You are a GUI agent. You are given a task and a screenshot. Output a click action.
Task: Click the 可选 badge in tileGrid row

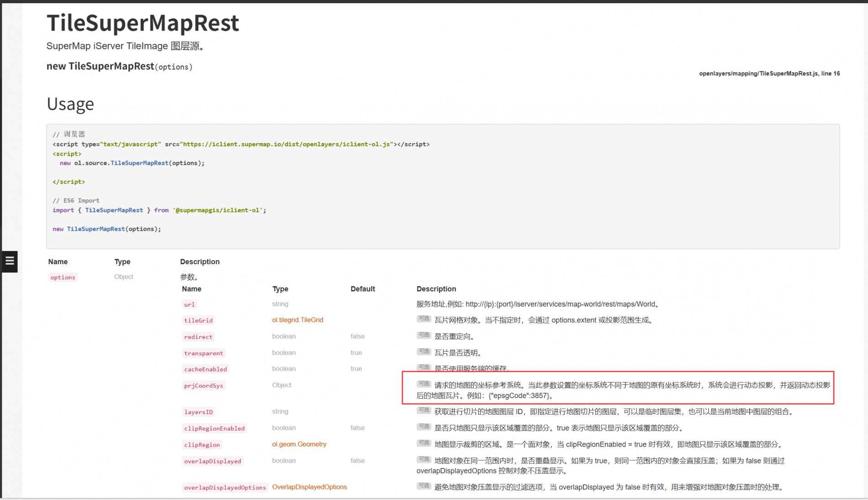(423, 319)
